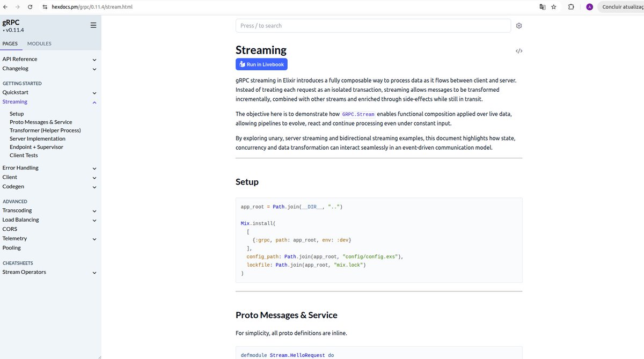Viewport: 644px width, 359px height.
Task: Open the Telemetry page
Action: click(14, 238)
